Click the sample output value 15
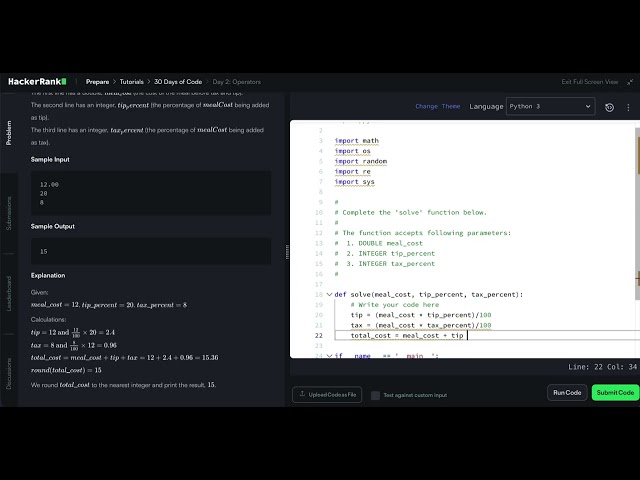Screen dimensions: 640x480 coord(44,251)
